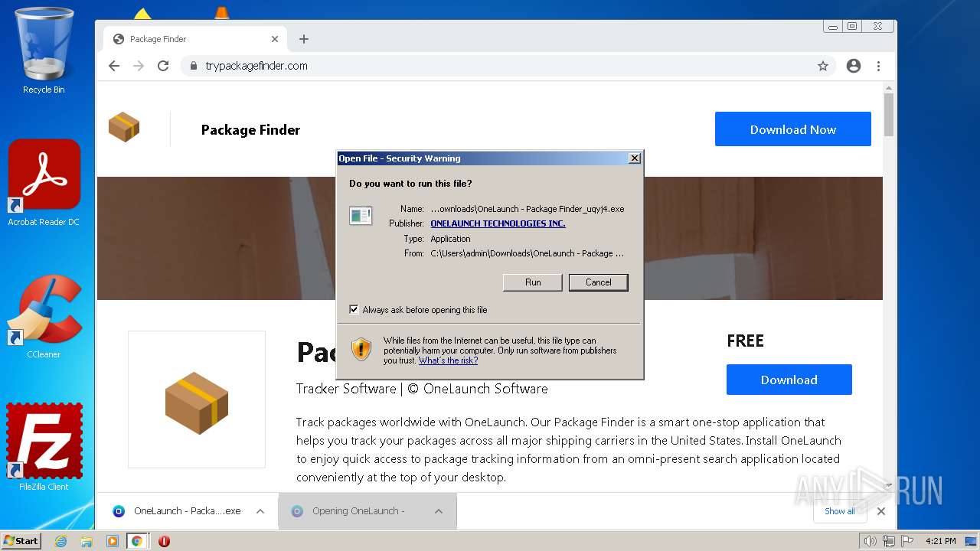Click the network tray icon
Viewport: 980px width, 551px height.
point(888,541)
